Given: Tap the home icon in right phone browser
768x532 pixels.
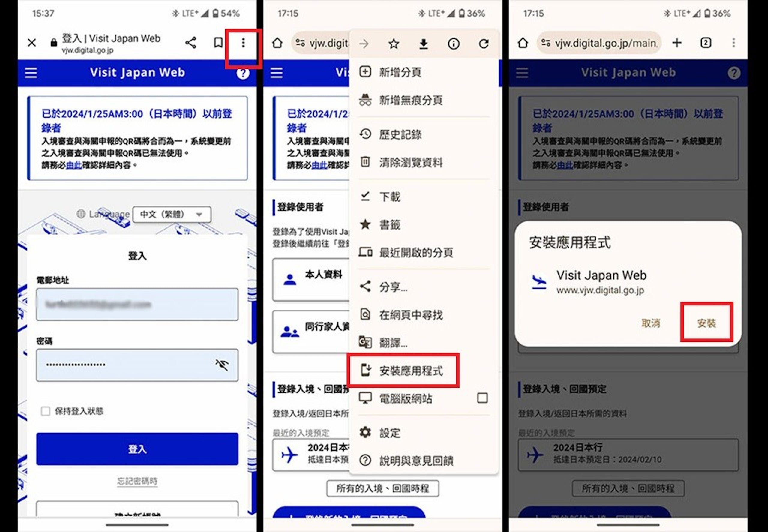Looking at the screenshot, I should [523, 43].
